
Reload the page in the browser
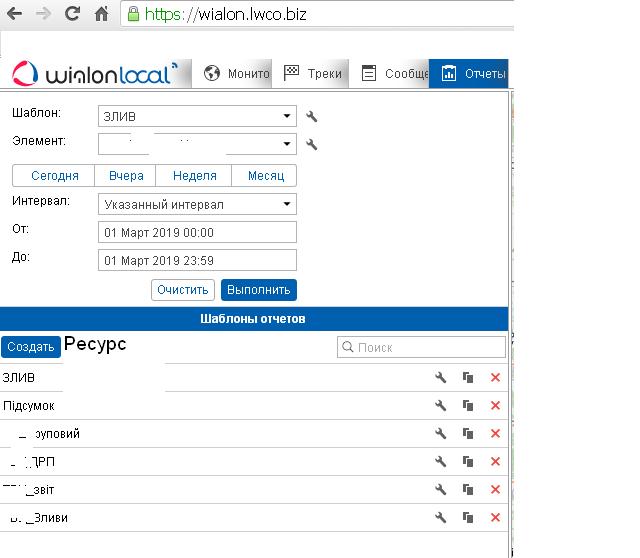click(72, 14)
